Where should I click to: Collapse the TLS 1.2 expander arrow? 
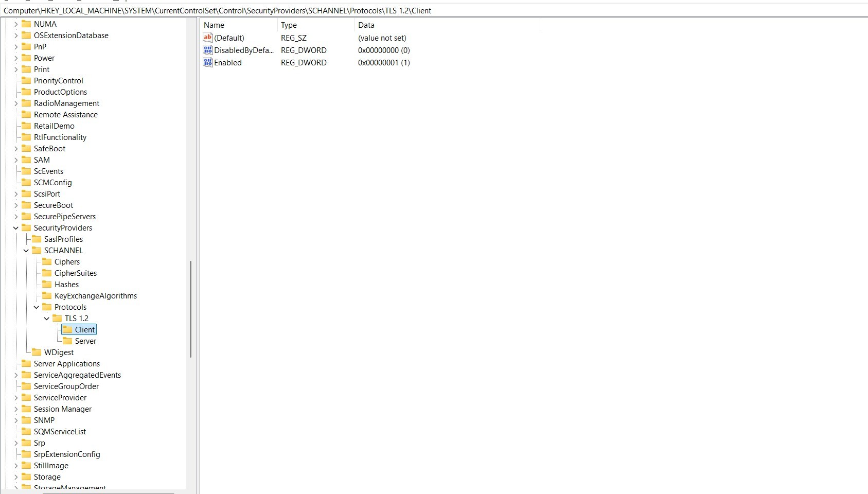[x=47, y=318]
